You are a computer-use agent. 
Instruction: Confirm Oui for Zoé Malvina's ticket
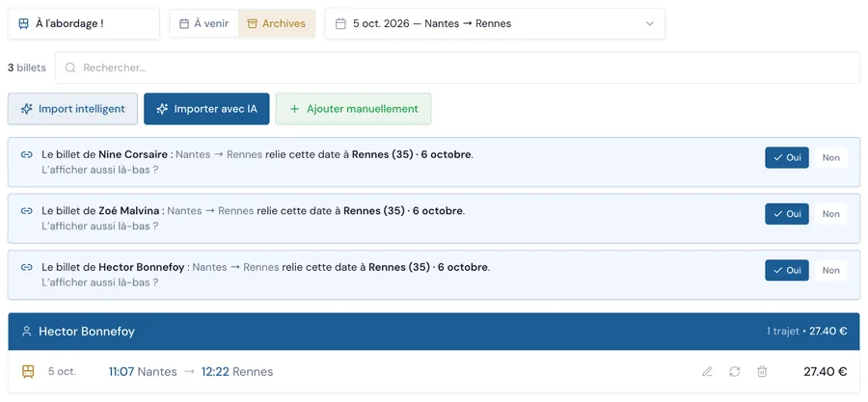click(787, 214)
